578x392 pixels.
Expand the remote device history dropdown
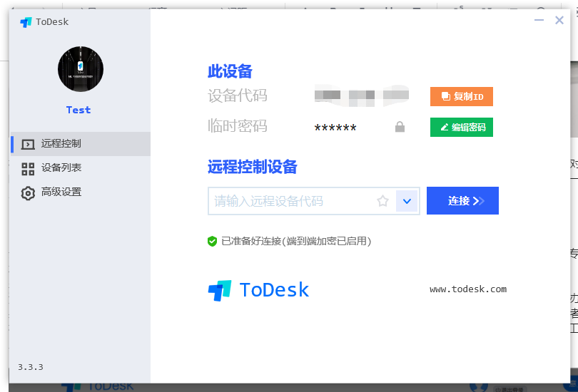click(407, 201)
